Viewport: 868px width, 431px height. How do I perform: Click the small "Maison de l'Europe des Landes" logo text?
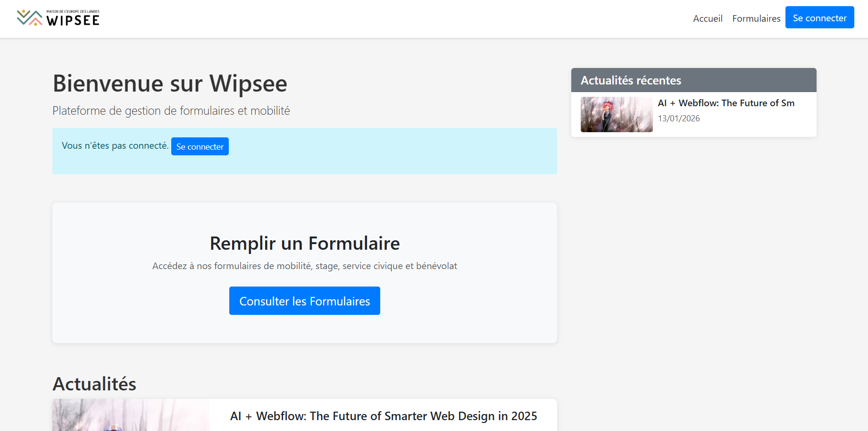click(x=73, y=11)
